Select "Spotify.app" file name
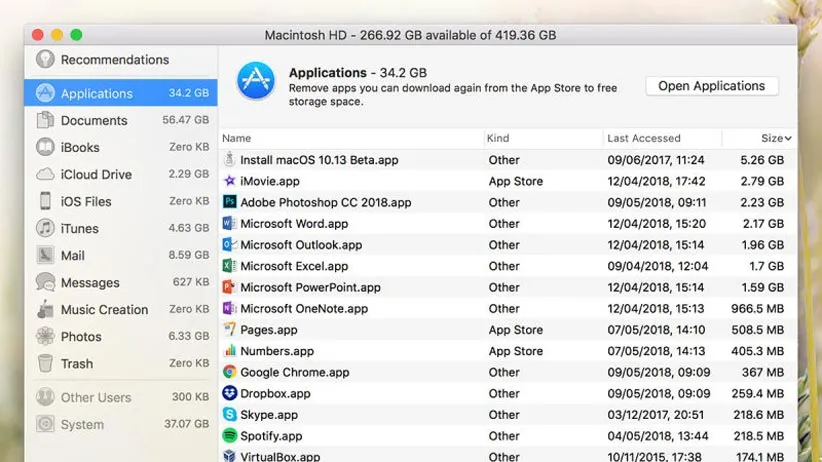The height and width of the screenshot is (462, 822). (x=271, y=436)
